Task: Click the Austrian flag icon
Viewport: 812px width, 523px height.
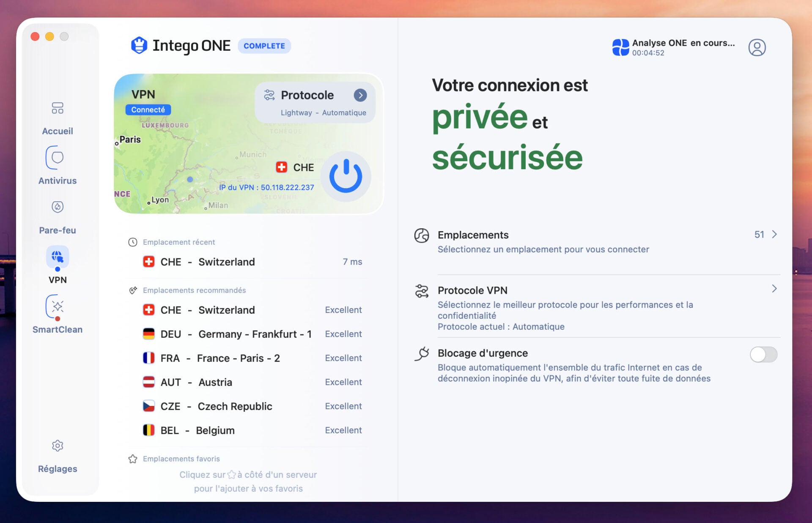Action: (148, 382)
